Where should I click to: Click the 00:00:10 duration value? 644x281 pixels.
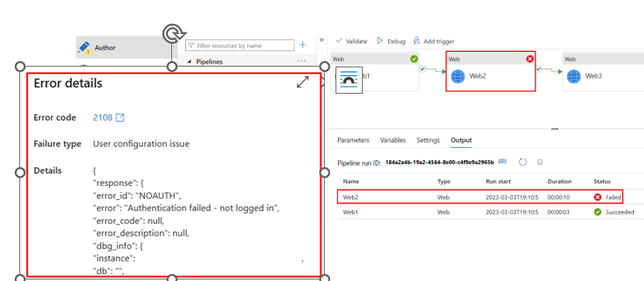[559, 197]
